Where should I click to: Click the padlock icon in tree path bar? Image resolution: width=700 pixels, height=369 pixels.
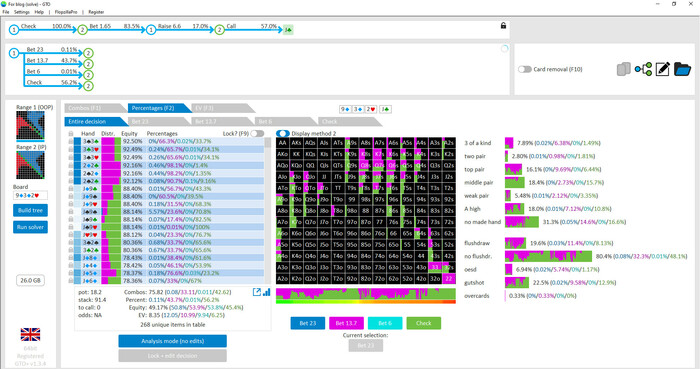[x=503, y=26]
